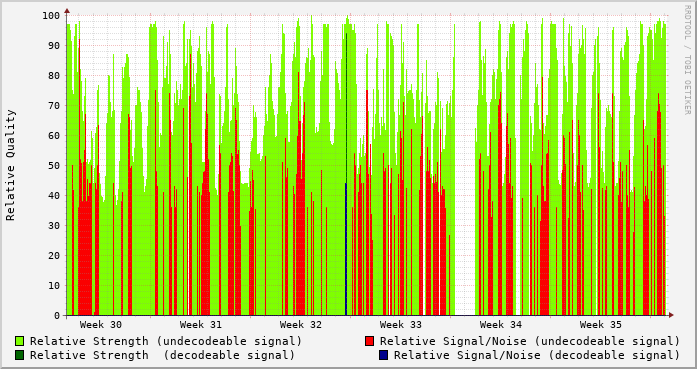Select the Week 32 axis label
The height and width of the screenshot is (369, 697).
[x=300, y=325]
